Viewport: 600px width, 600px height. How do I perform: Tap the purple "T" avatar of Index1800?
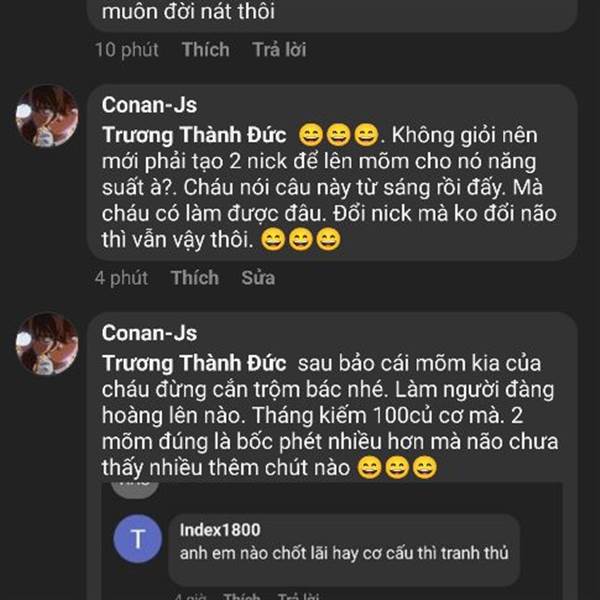(138, 539)
